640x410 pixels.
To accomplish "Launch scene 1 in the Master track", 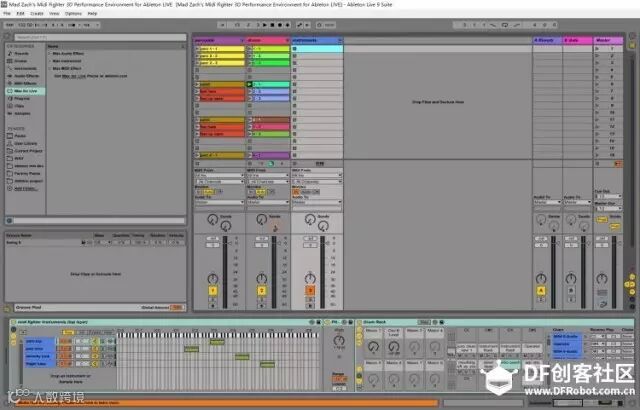I will 597,49.
